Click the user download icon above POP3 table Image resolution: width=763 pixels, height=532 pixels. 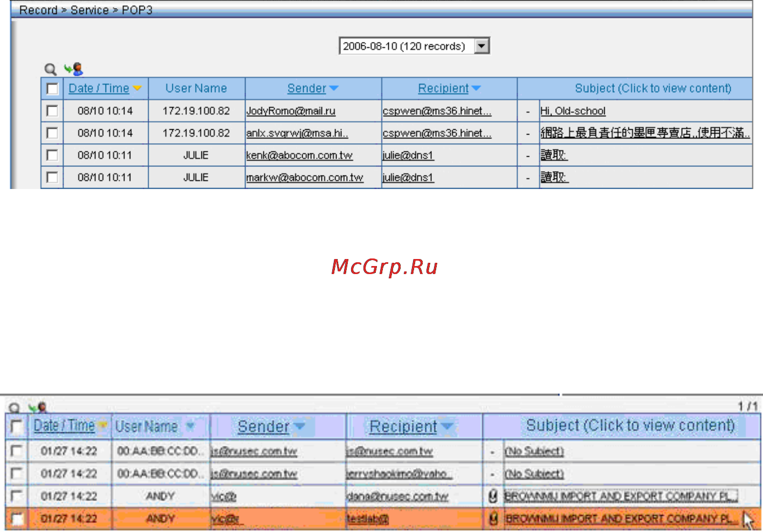coord(73,69)
